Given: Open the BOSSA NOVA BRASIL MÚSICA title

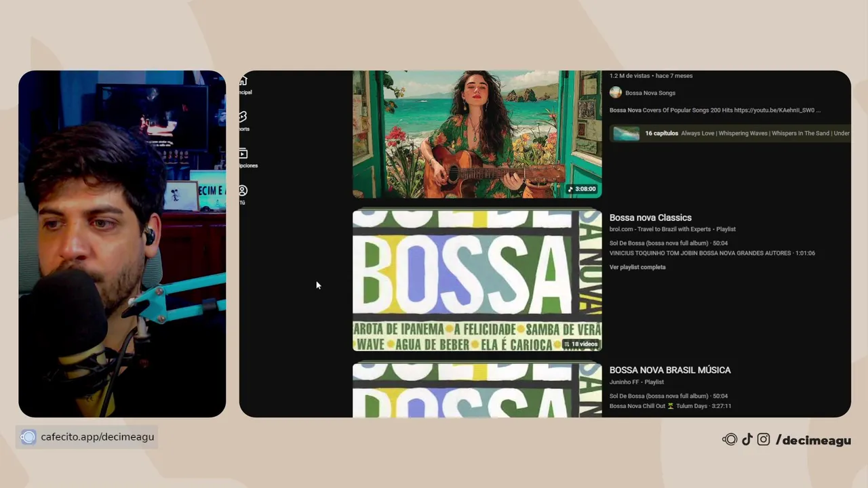Looking at the screenshot, I should [670, 370].
